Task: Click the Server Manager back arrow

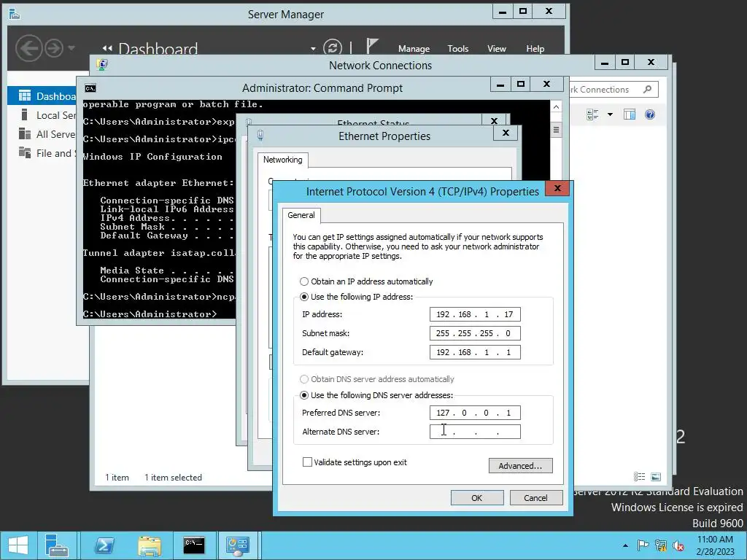Action: click(28, 48)
